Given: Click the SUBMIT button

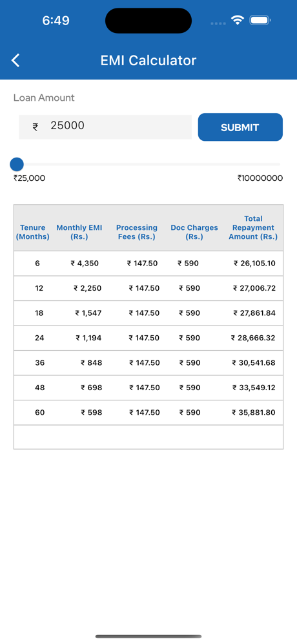Looking at the screenshot, I should click(x=240, y=127).
